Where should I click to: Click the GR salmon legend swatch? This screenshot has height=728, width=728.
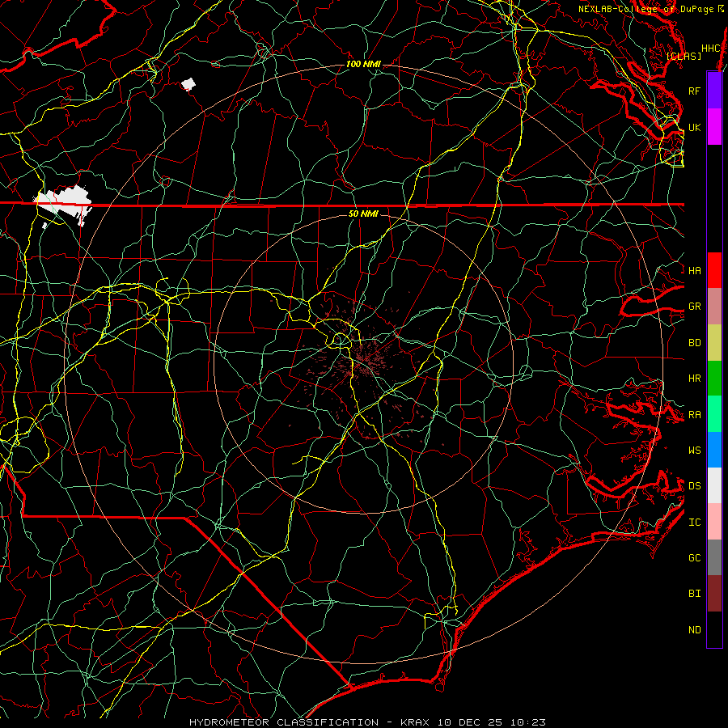[714, 307]
